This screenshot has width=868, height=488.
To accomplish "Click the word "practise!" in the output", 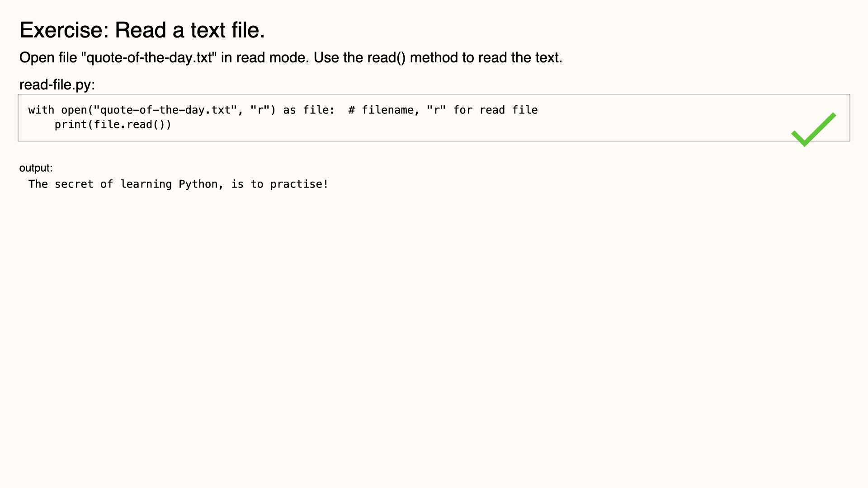I will pos(299,184).
